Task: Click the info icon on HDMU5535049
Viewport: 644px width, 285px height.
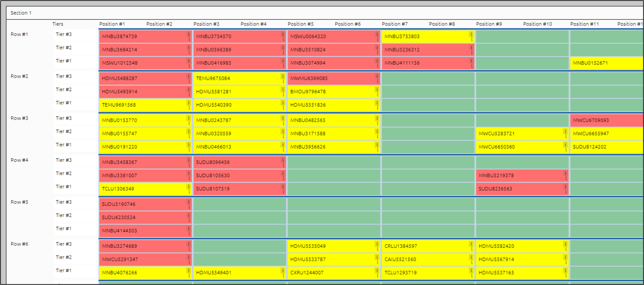Action: click(x=377, y=244)
